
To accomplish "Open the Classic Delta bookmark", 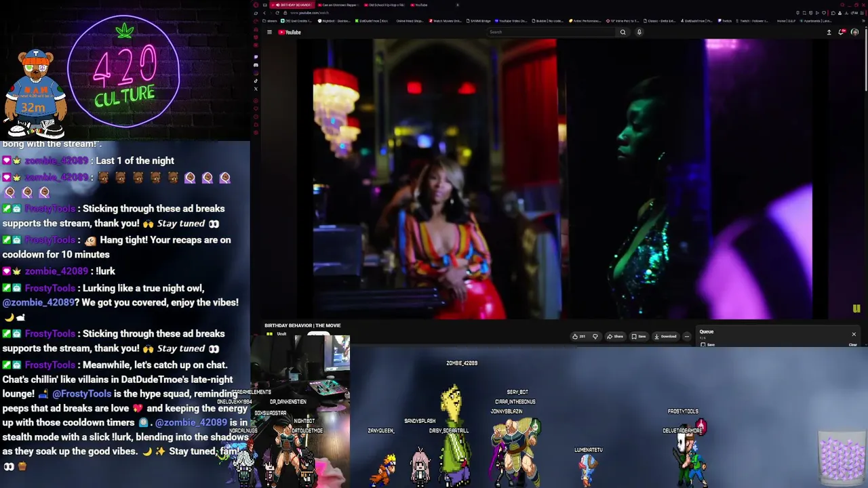I will point(659,21).
